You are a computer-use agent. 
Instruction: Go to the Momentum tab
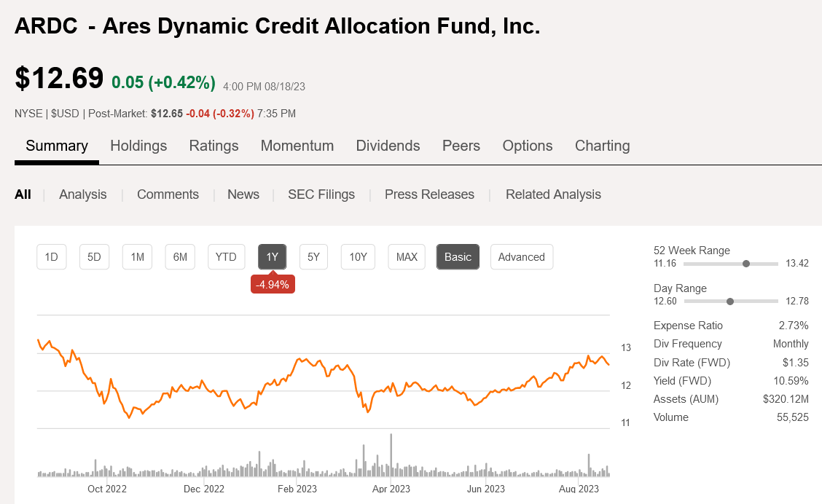tap(297, 146)
